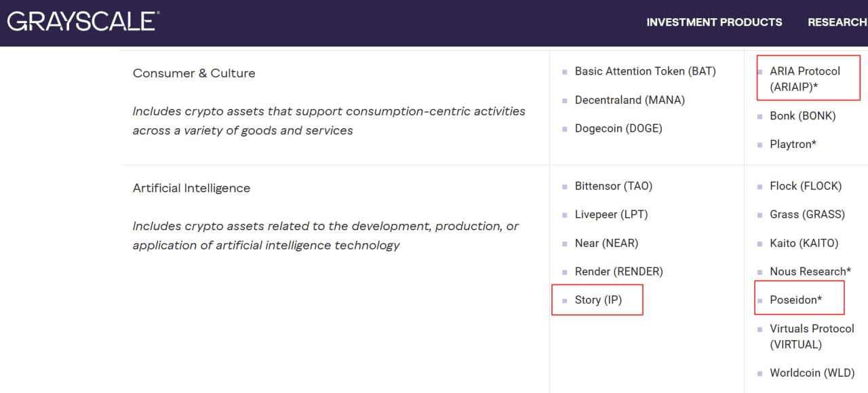Click Render (RENDER) asset

click(x=618, y=272)
